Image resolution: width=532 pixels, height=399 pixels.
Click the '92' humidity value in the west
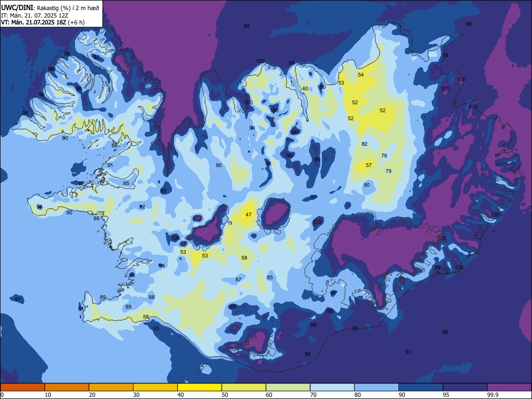point(142,206)
